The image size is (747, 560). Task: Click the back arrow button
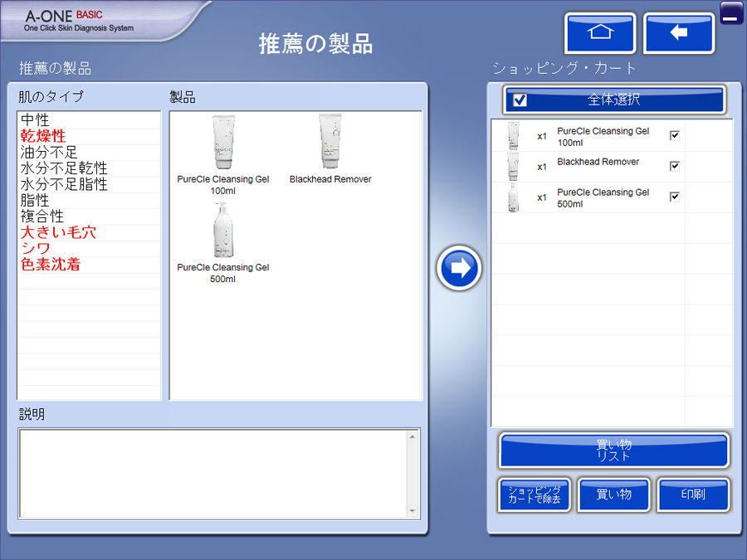coord(678,33)
